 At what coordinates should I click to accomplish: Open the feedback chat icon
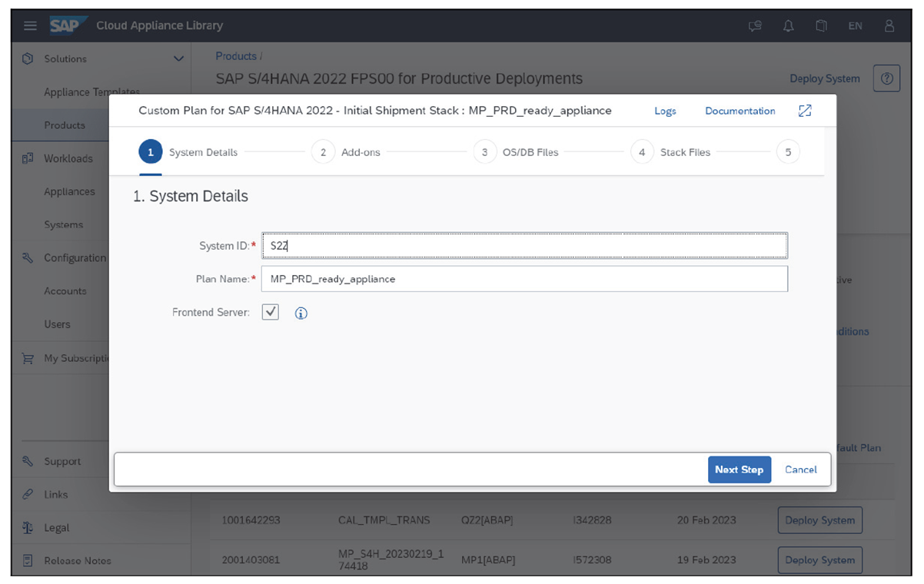[x=754, y=25]
